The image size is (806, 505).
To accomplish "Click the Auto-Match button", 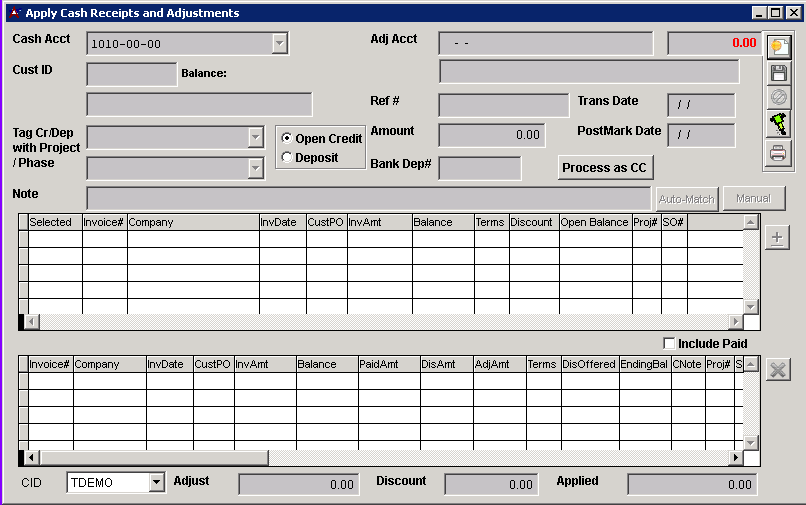I will 686,199.
